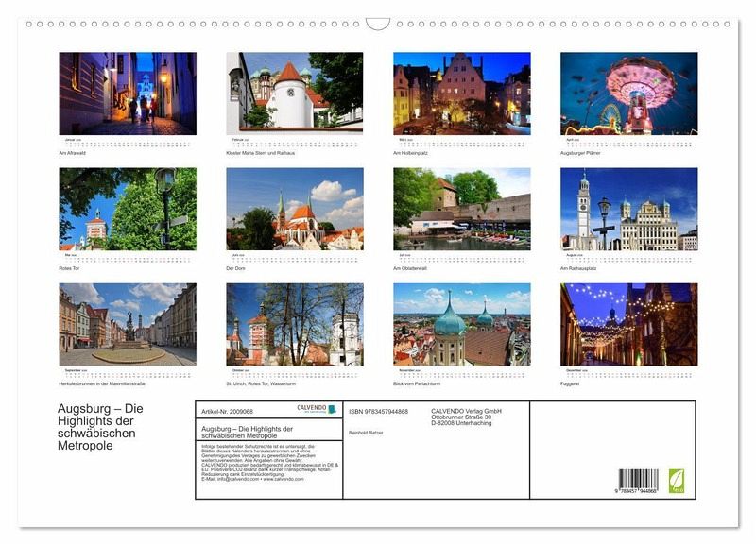Click the Januar date strip under Am Afrawald photo

(128, 143)
